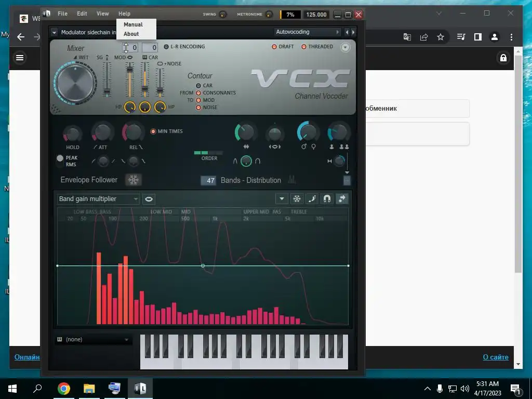Click the browser bookmark star icon
Screen dimensions: 532x399
(x=441, y=37)
